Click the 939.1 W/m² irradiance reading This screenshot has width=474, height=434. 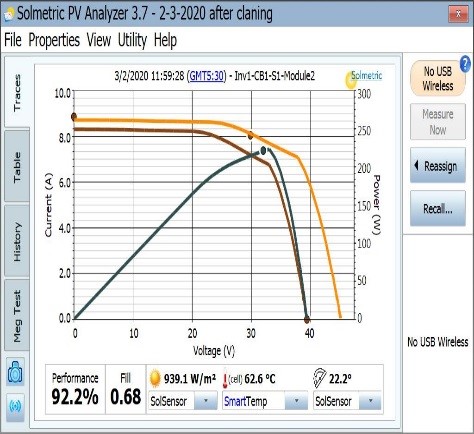(189, 379)
